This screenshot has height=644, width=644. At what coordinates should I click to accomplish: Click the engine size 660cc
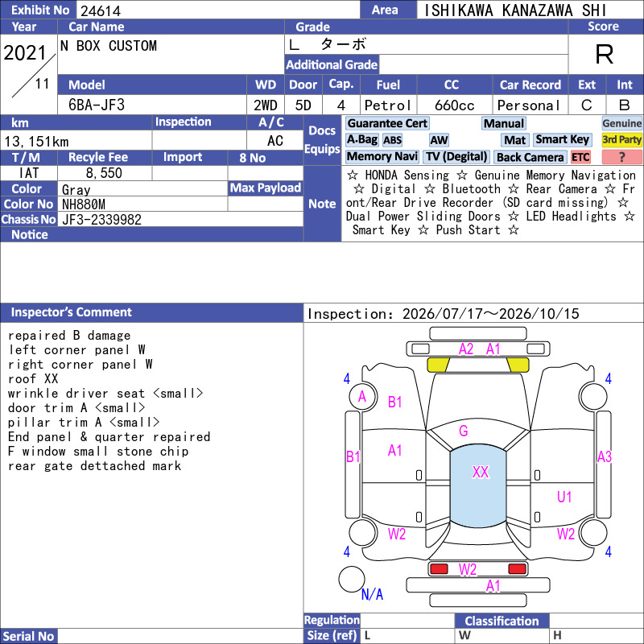pos(454,105)
